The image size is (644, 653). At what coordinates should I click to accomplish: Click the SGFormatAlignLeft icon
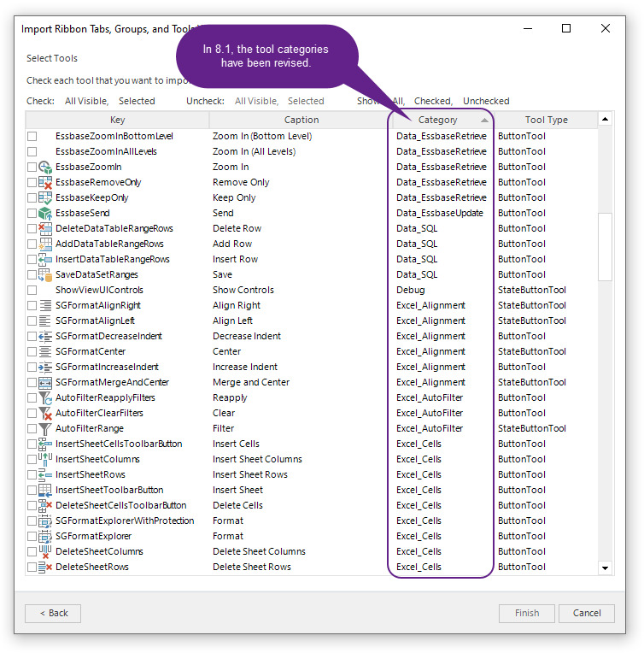pos(45,321)
